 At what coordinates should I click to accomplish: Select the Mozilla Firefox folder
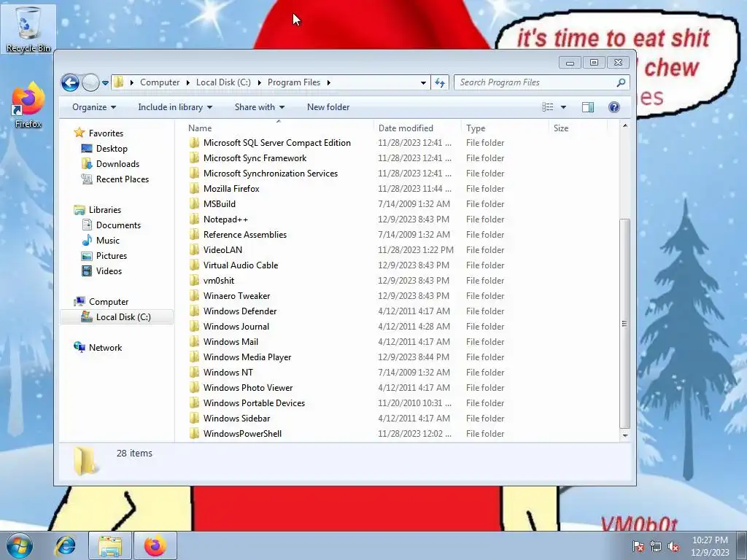[x=231, y=189]
